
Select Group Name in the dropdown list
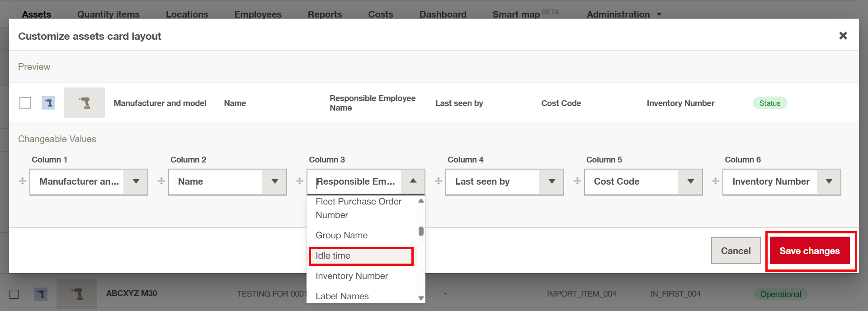[x=342, y=235]
